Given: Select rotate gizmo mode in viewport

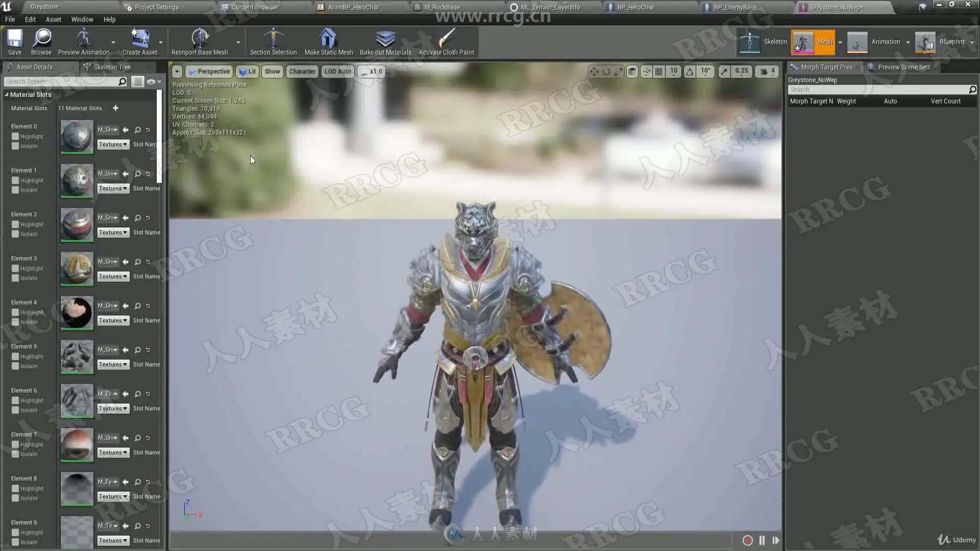Looking at the screenshot, I should pyautogui.click(x=606, y=71).
